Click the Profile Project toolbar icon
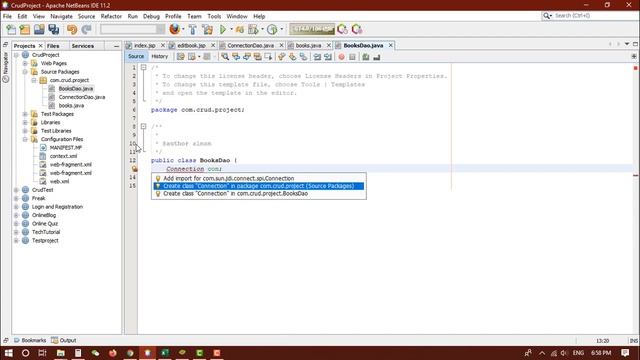 272,29
